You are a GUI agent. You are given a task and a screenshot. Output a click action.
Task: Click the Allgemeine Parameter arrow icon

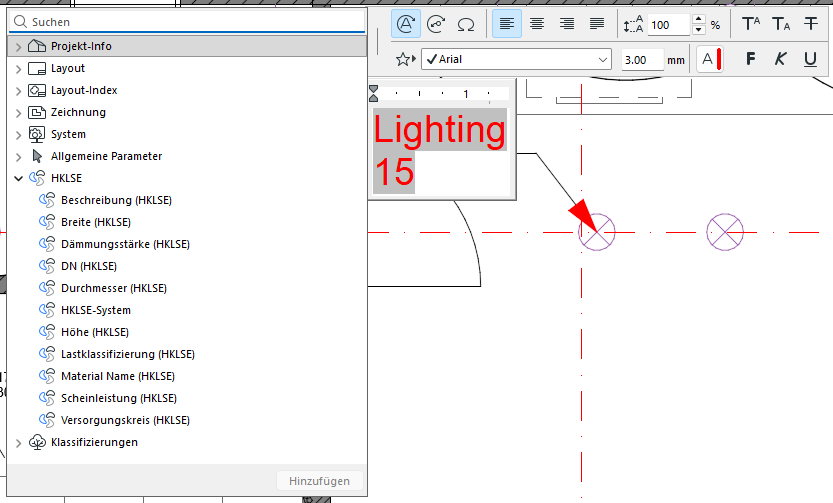(x=37, y=156)
